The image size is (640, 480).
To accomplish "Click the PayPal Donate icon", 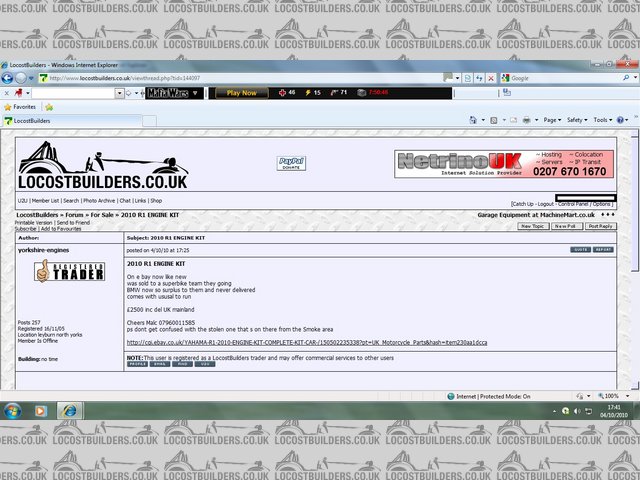I will point(290,163).
